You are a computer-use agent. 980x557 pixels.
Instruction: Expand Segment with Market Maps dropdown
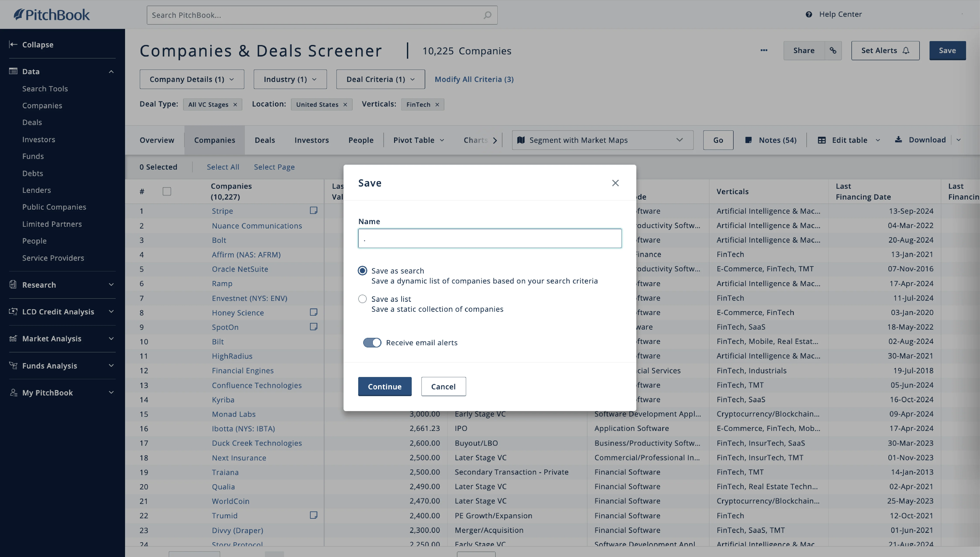coord(680,140)
